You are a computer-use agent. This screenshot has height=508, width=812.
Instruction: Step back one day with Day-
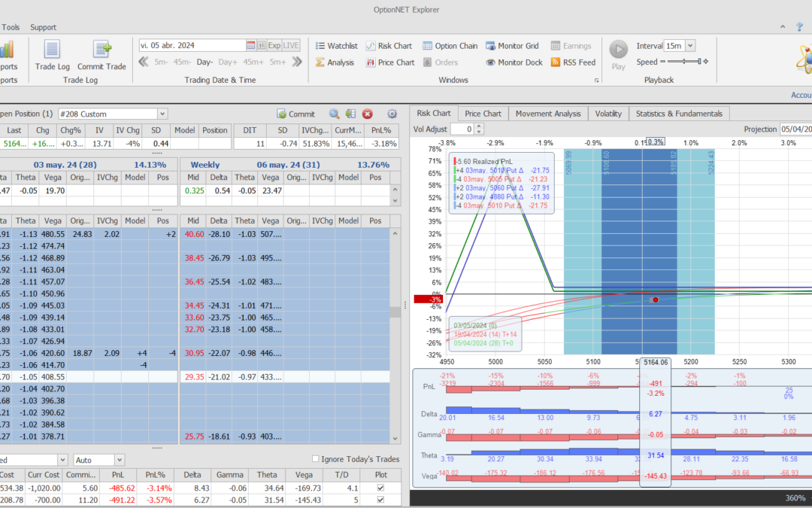click(205, 62)
